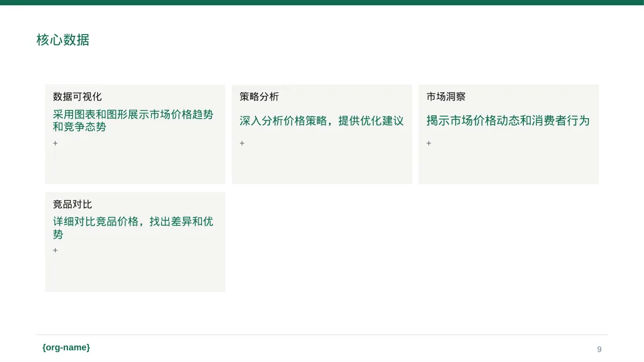Viewport: 644px width, 362px height.
Task: Click the page number 9
Action: coord(600,349)
